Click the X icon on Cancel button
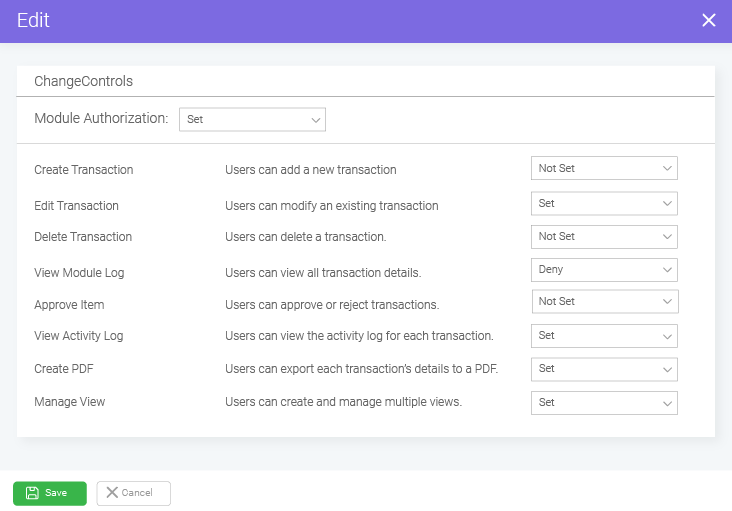The height and width of the screenshot is (511, 732). [x=112, y=492]
